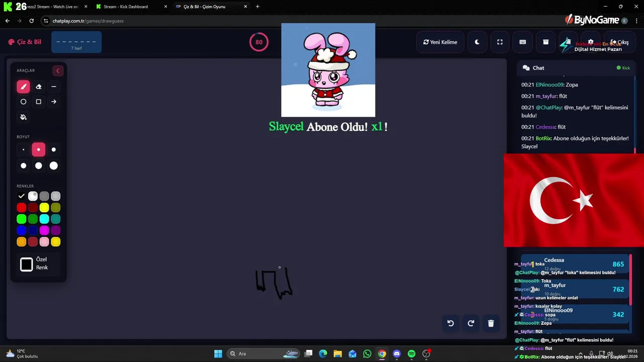Pick the blue color swatch
This screenshot has height=362, width=644.
(21, 230)
